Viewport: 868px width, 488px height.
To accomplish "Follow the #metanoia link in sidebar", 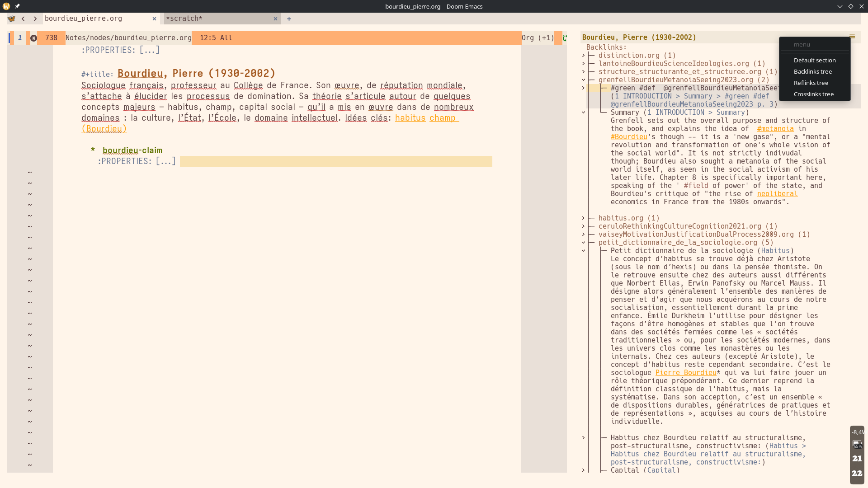I will coord(775,129).
